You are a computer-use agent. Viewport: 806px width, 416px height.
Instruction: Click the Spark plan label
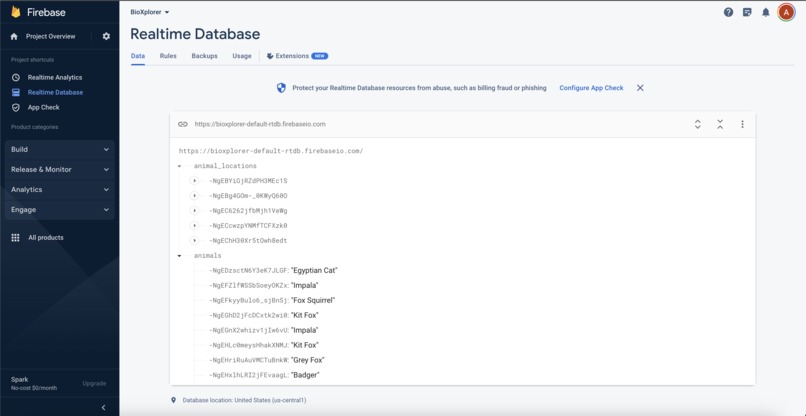click(x=20, y=379)
